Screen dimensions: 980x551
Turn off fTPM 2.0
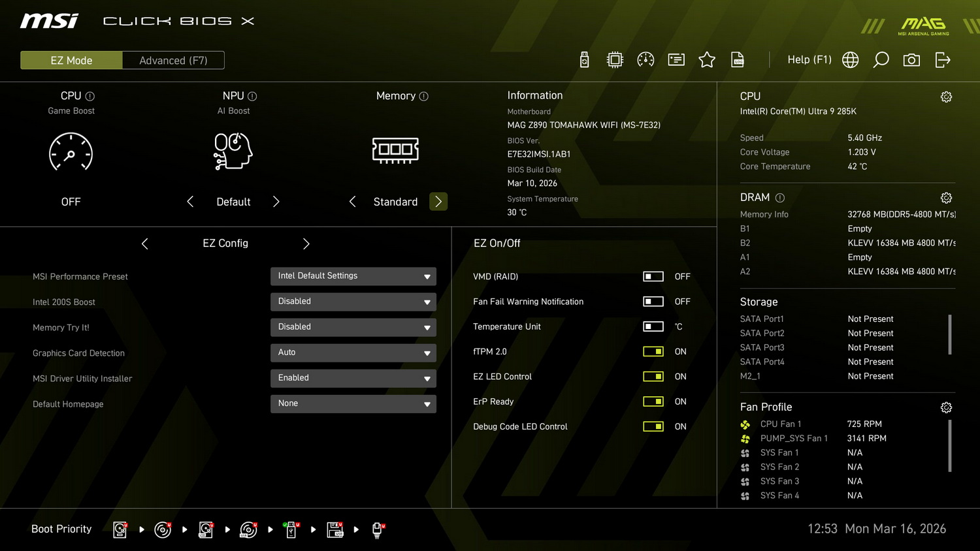tap(653, 351)
